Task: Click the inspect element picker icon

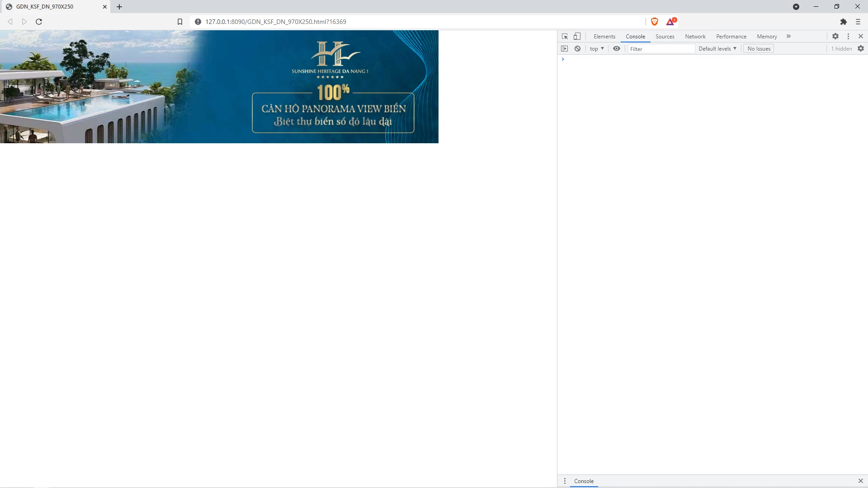Action: [x=565, y=36]
